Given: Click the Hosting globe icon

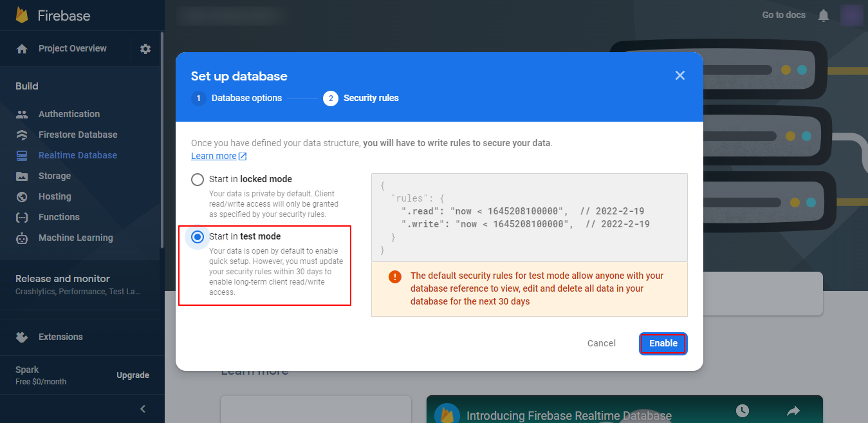Looking at the screenshot, I should (22, 196).
